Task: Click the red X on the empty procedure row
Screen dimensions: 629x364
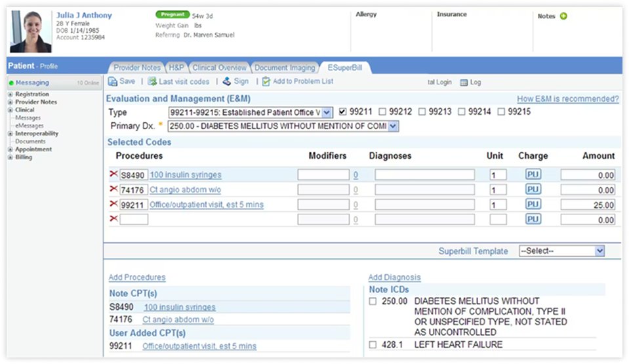Action: pyautogui.click(x=113, y=218)
